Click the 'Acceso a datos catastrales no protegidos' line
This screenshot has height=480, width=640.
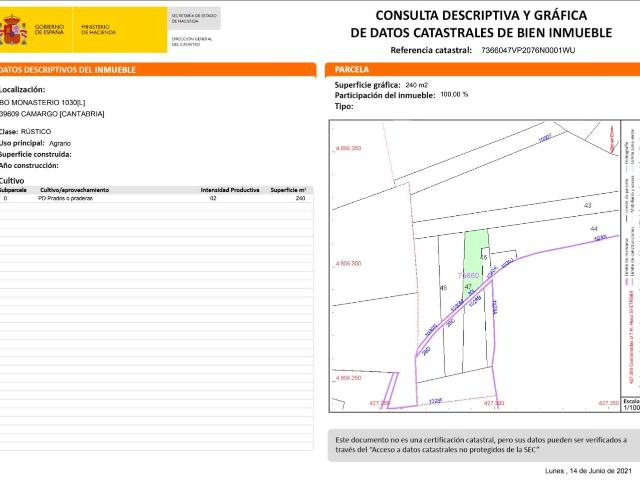[x=437, y=450]
